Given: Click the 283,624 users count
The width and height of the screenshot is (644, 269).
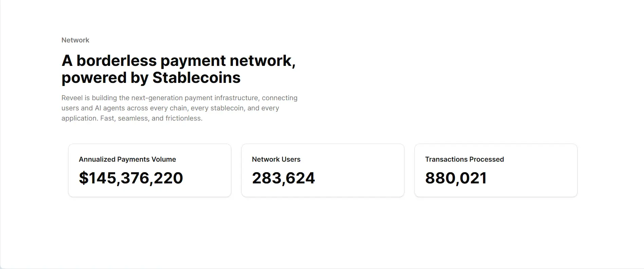Looking at the screenshot, I should pos(283,178).
